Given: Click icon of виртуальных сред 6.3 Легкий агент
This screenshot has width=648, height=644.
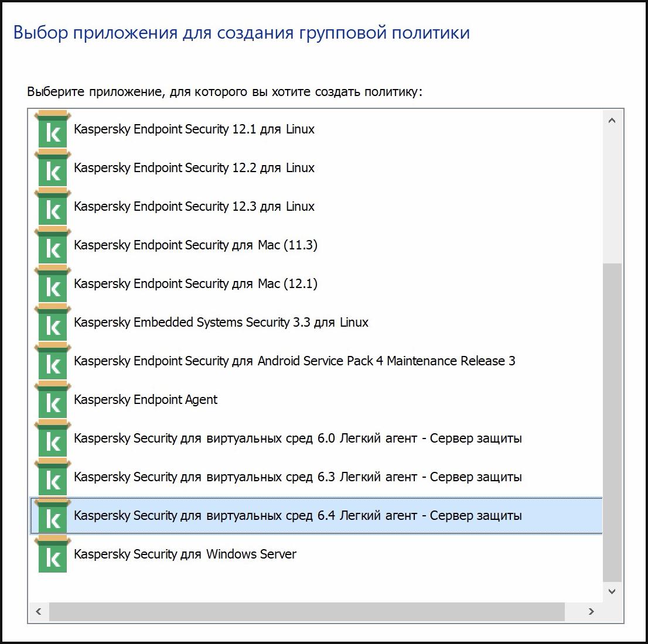Looking at the screenshot, I should 53,477.
